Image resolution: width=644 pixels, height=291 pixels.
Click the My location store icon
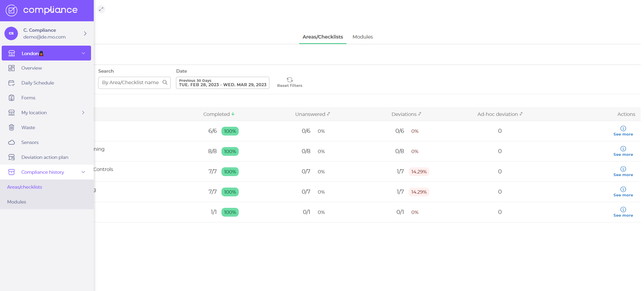(12, 113)
